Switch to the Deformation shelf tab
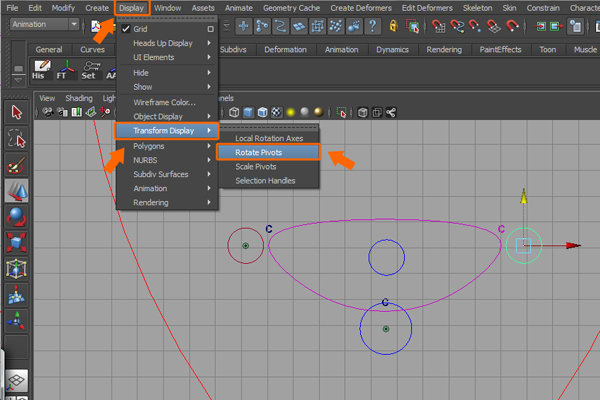 285,50
